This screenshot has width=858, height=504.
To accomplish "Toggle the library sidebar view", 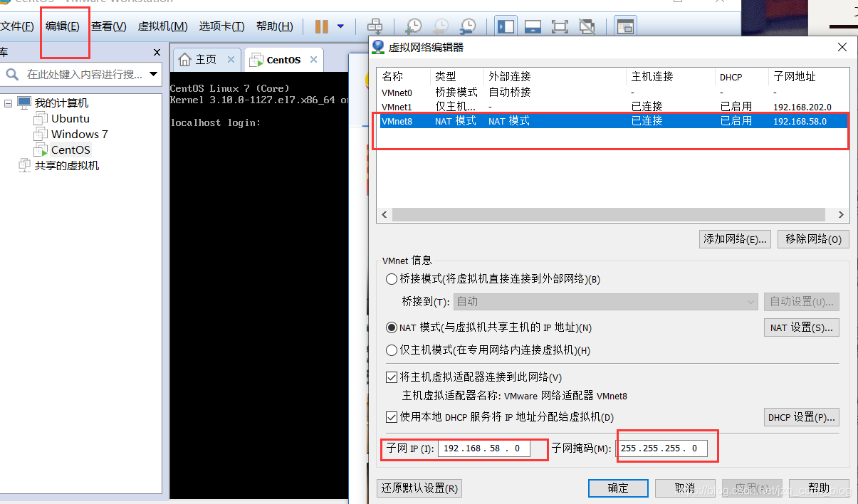I will click(506, 26).
